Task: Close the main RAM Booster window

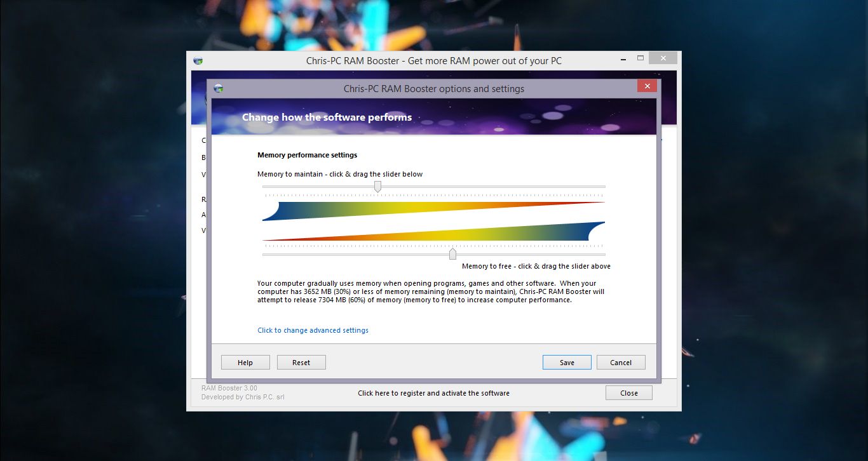Action: [663, 58]
